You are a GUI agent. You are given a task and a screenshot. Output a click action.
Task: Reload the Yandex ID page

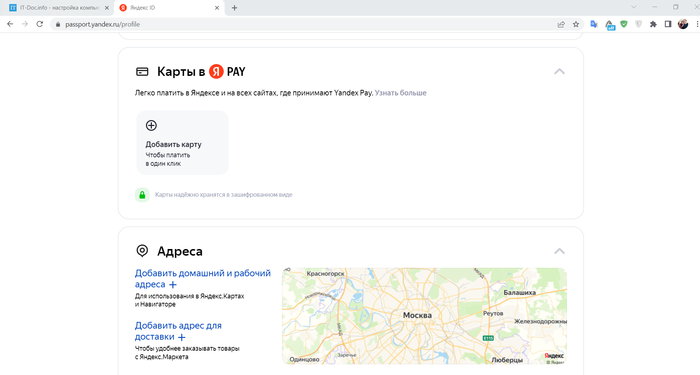coord(40,24)
